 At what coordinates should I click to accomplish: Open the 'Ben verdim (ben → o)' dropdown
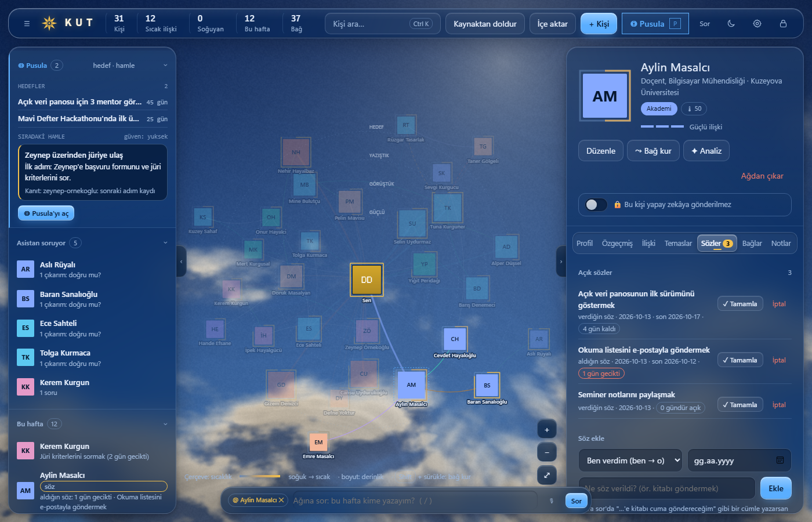pos(630,461)
